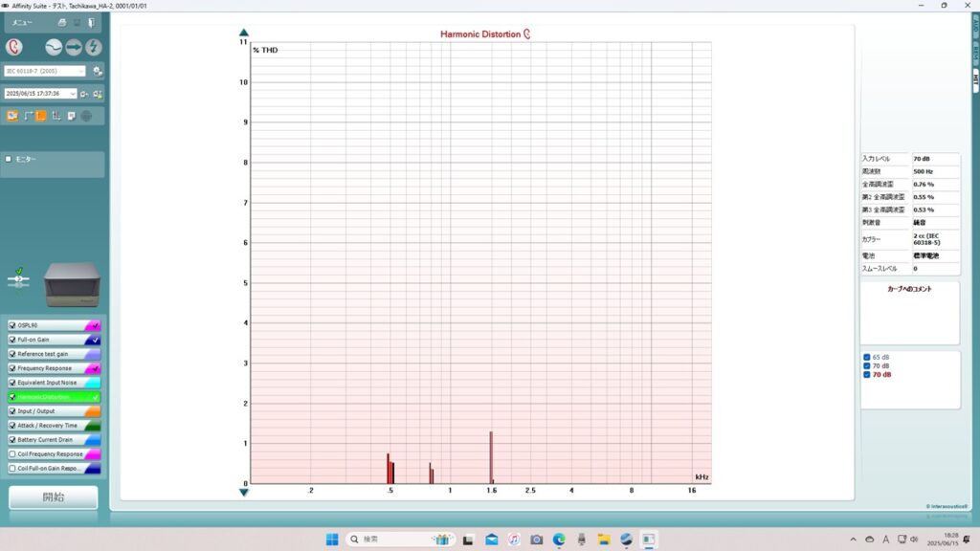Screen dimensions: 980x551
Task: Click the right arrow round button
Action: coord(74,47)
